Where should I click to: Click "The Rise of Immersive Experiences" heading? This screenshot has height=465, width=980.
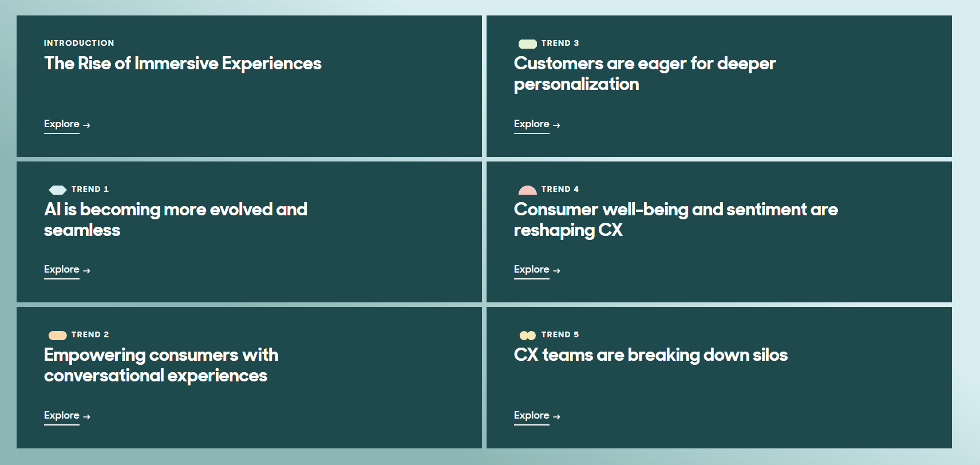[183, 63]
